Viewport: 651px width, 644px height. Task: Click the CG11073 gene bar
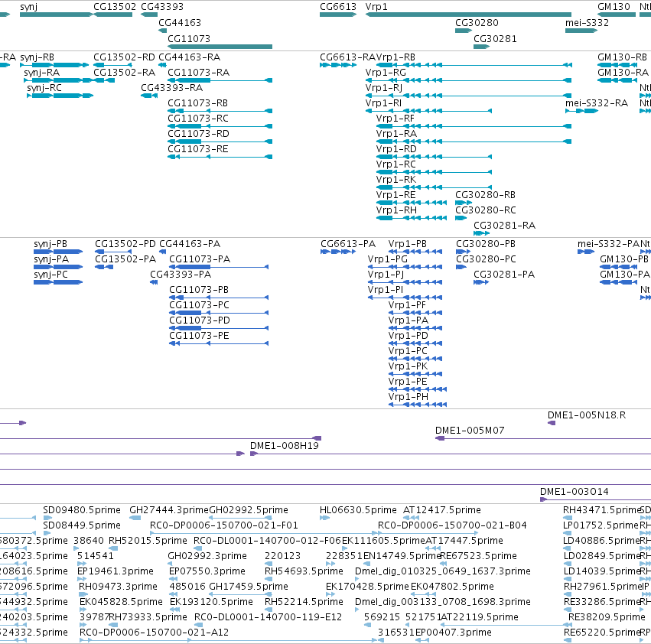click(220, 47)
